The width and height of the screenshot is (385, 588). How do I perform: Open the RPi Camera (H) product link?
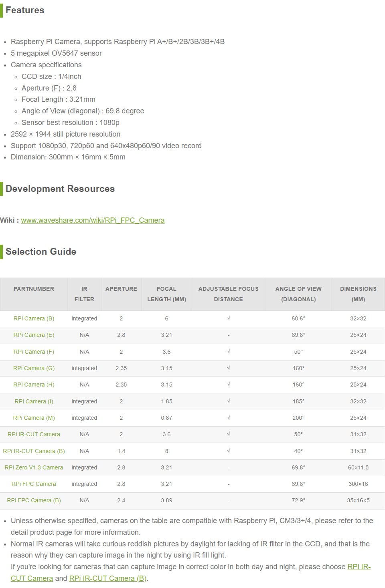(x=34, y=385)
